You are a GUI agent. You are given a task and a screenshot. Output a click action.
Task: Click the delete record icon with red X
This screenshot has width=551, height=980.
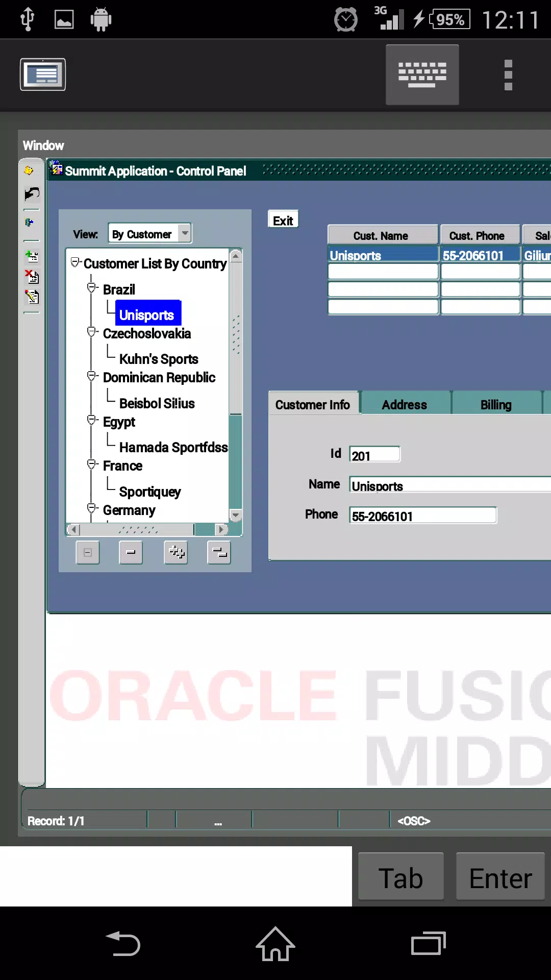coord(32,276)
